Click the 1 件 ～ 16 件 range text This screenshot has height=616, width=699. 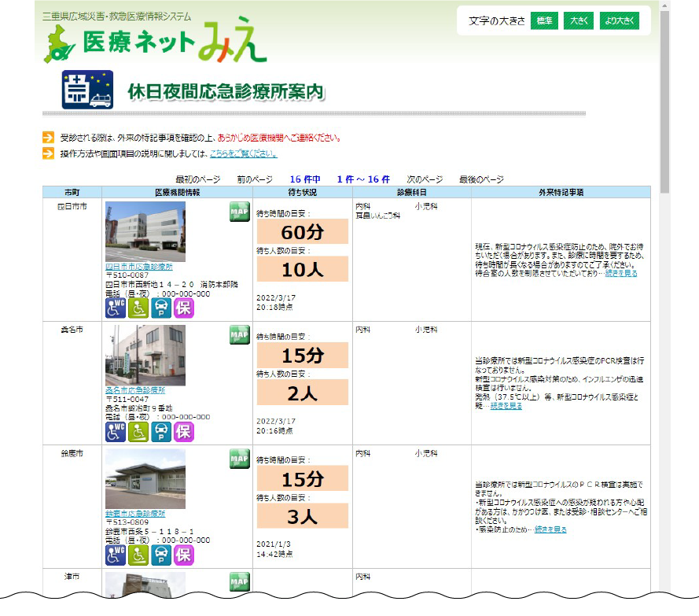[x=363, y=179]
